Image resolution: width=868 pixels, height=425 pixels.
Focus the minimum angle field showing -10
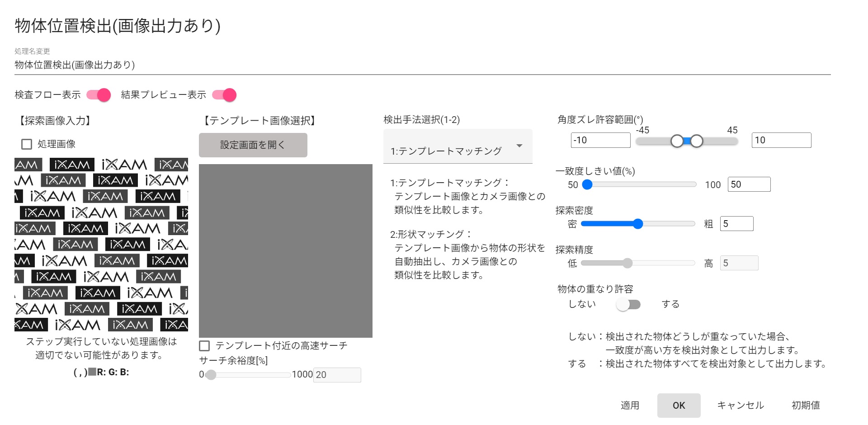pyautogui.click(x=600, y=140)
